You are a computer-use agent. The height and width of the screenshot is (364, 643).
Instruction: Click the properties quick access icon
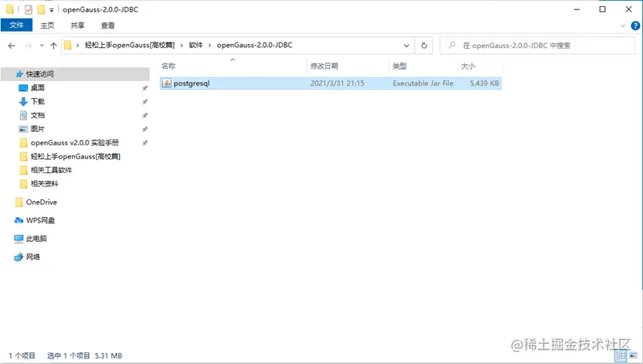29,9
